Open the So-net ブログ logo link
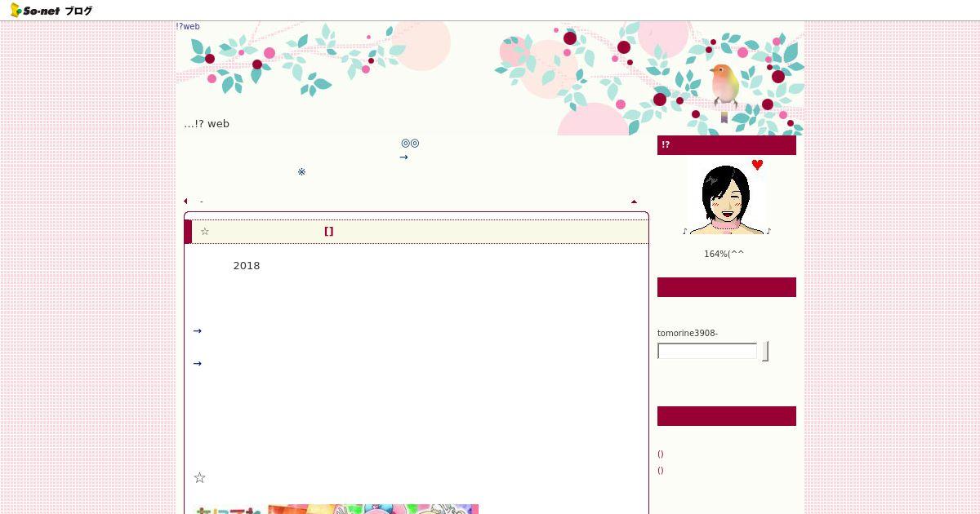 (x=51, y=11)
